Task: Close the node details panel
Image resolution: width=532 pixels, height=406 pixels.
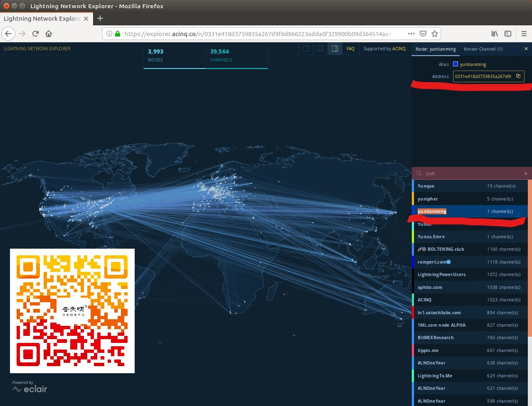Action: point(526,49)
